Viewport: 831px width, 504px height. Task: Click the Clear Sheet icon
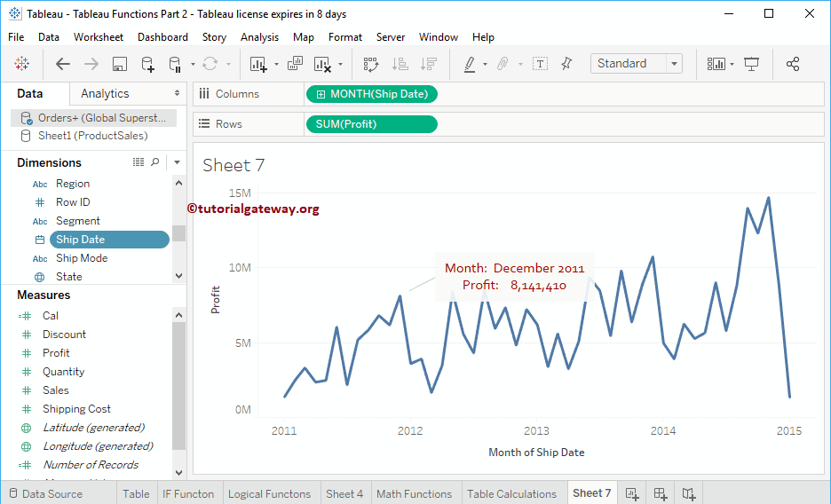tap(322, 64)
